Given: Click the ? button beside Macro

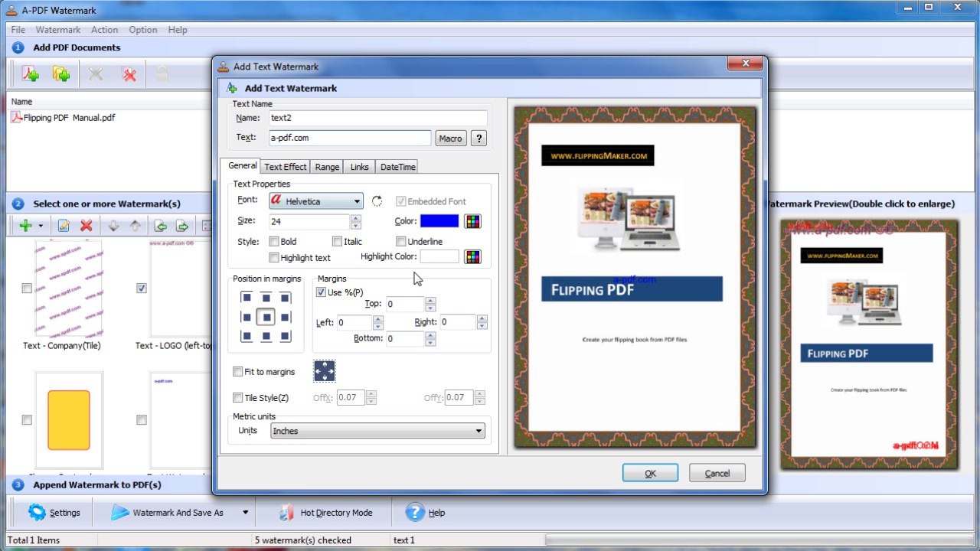Looking at the screenshot, I should tap(479, 139).
